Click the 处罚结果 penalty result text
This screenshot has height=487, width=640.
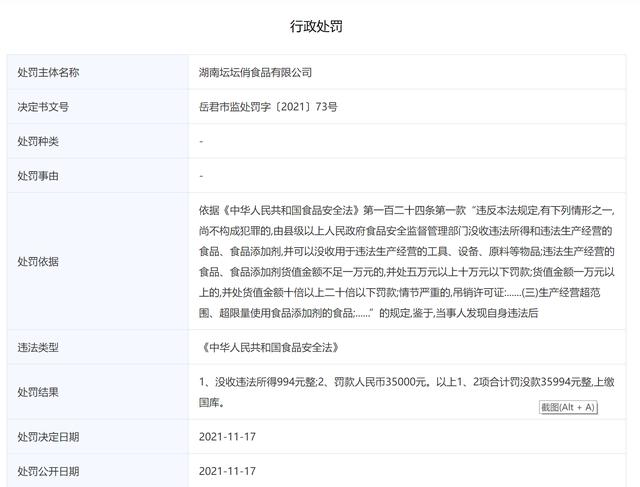pyautogui.click(x=407, y=392)
